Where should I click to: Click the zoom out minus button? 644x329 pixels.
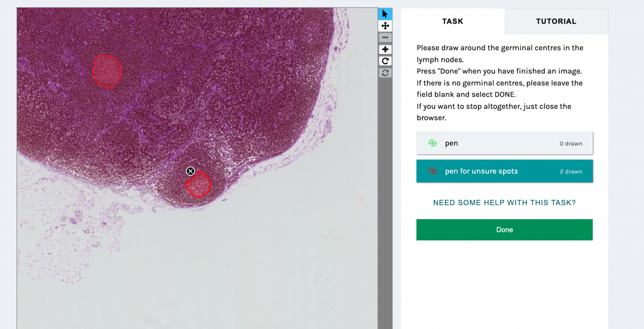click(385, 38)
